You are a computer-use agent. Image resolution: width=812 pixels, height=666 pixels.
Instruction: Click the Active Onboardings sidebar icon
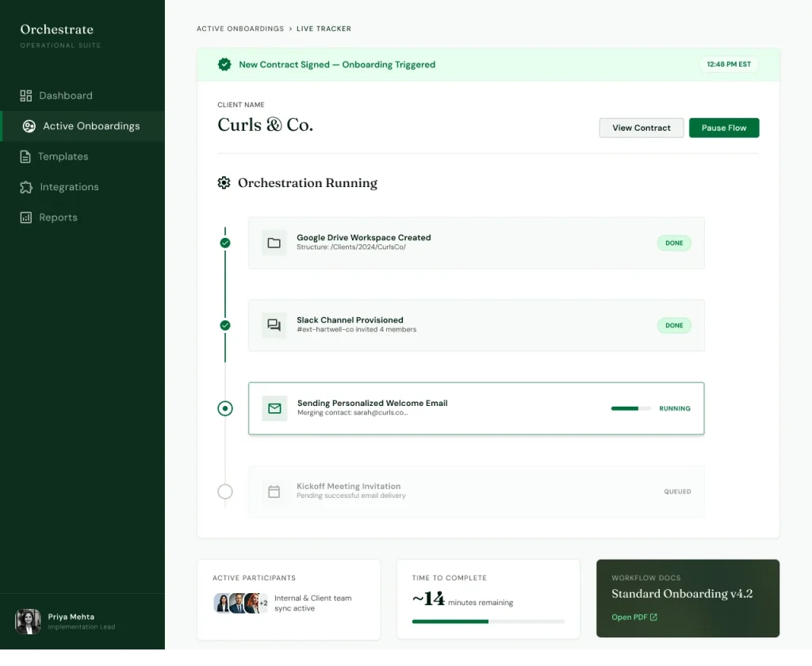click(29, 126)
